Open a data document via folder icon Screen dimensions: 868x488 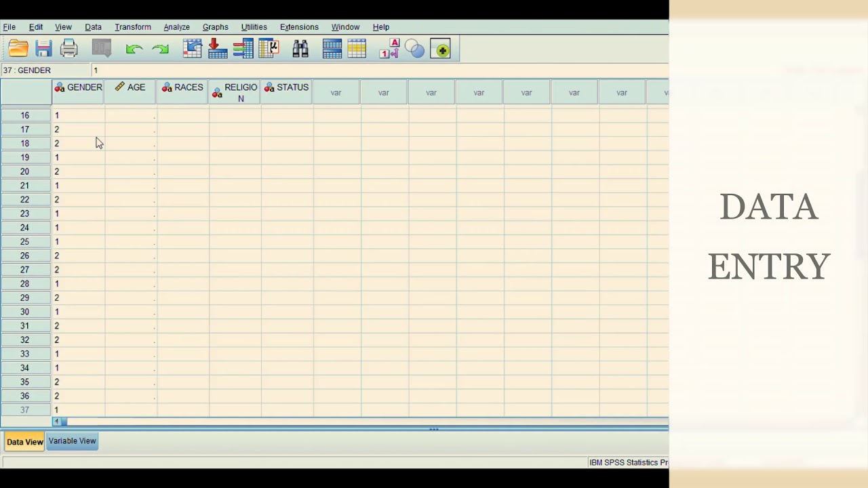(x=18, y=49)
